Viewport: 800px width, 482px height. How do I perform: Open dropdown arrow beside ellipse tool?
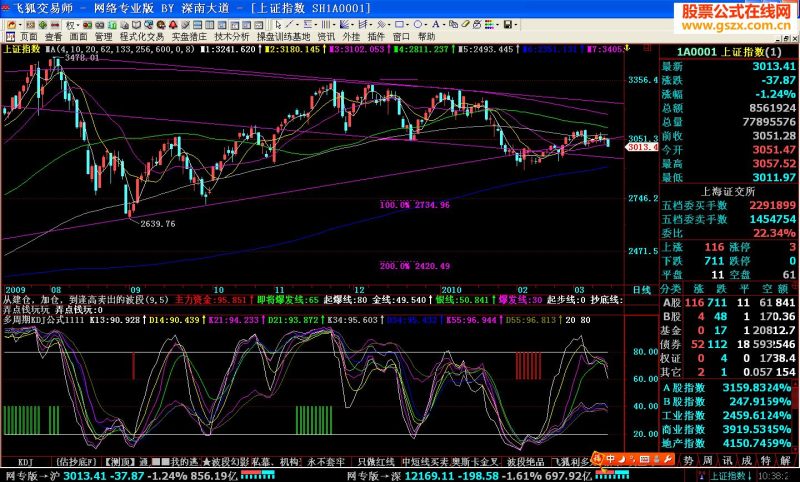click(426, 24)
